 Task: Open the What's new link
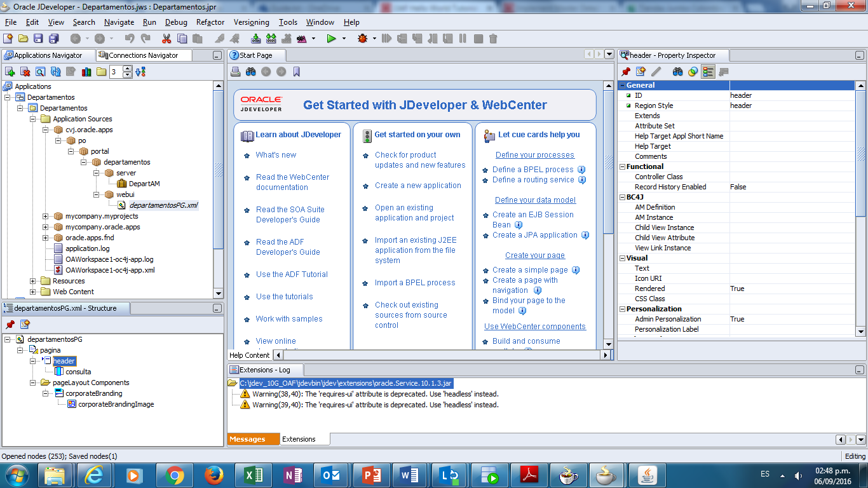pyautogui.click(x=276, y=155)
